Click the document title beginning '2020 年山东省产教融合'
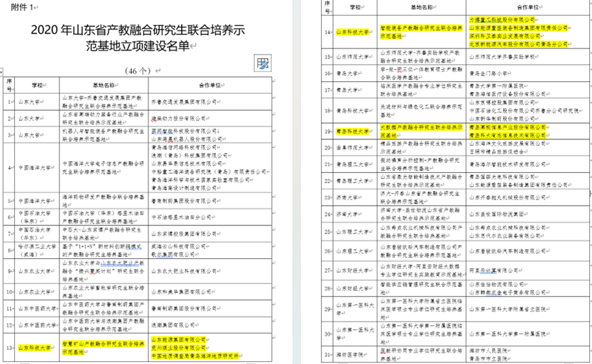 tap(138, 38)
